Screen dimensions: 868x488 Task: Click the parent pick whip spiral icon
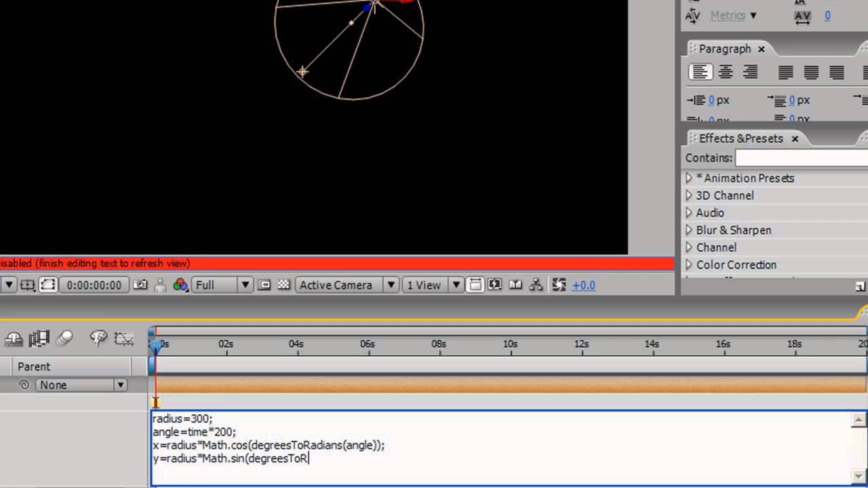pyautogui.click(x=24, y=385)
